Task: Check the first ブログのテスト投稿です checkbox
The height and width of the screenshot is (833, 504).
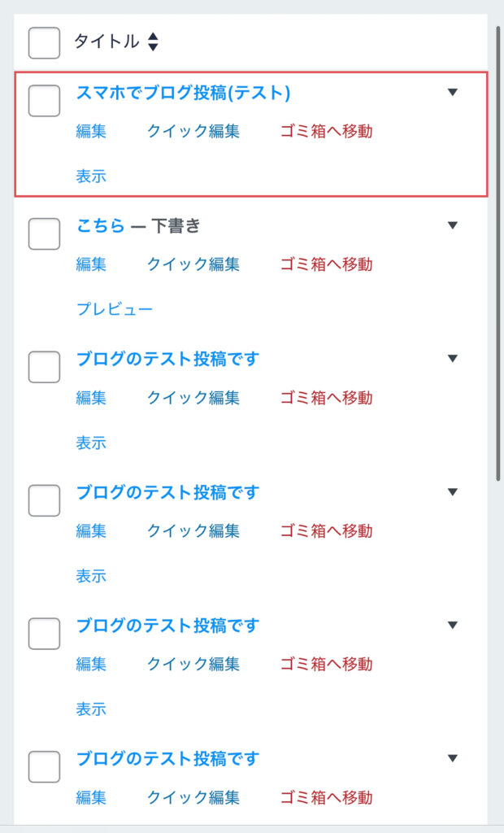Action: click(x=44, y=368)
